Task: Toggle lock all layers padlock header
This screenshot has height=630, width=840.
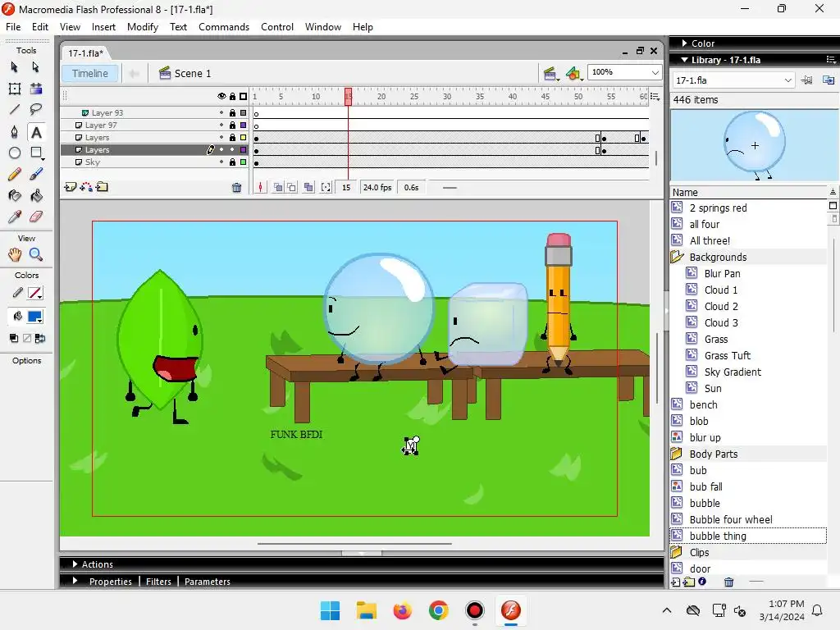Action: pos(232,97)
